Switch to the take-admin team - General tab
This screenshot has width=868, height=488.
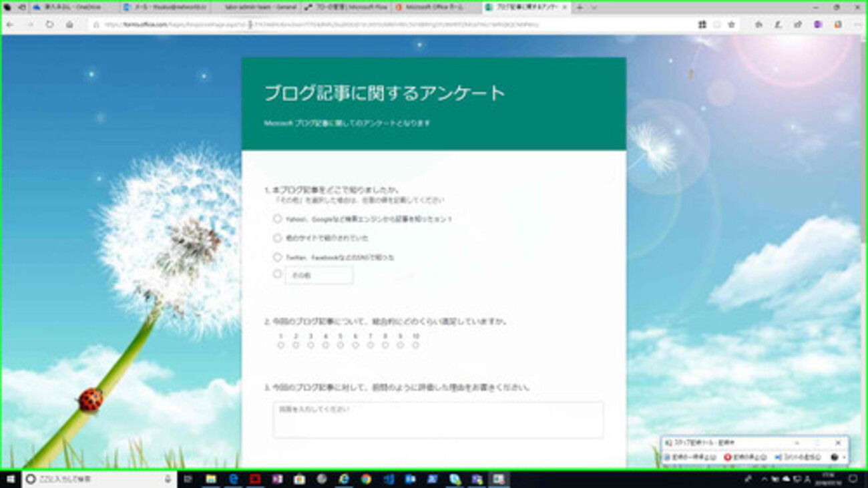click(256, 7)
